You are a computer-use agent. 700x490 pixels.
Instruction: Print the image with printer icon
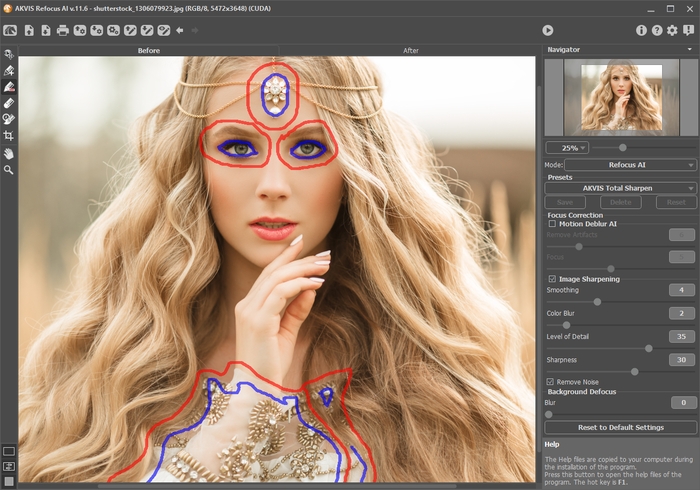(x=63, y=30)
